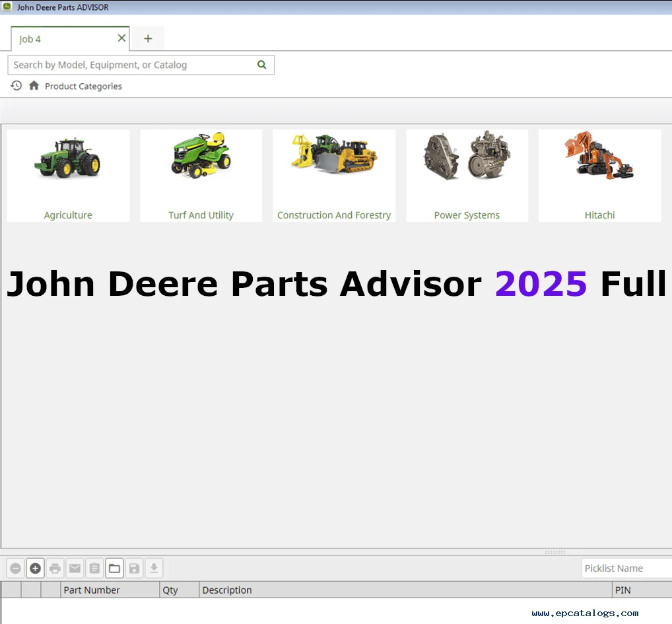Visit the epcatalogs.com link
Viewport: 672px width, 624px height.
[581, 612]
